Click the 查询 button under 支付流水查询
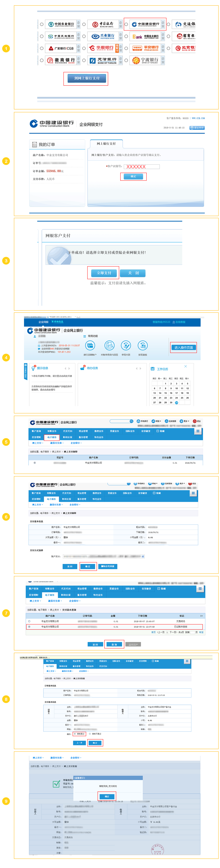The width and height of the screenshot is (220, 868). 114,645
